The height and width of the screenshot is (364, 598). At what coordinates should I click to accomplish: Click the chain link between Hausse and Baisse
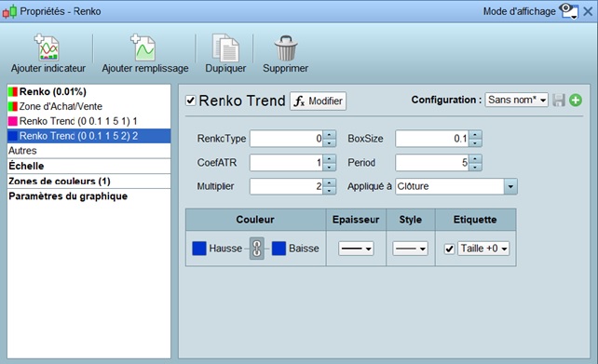257,249
